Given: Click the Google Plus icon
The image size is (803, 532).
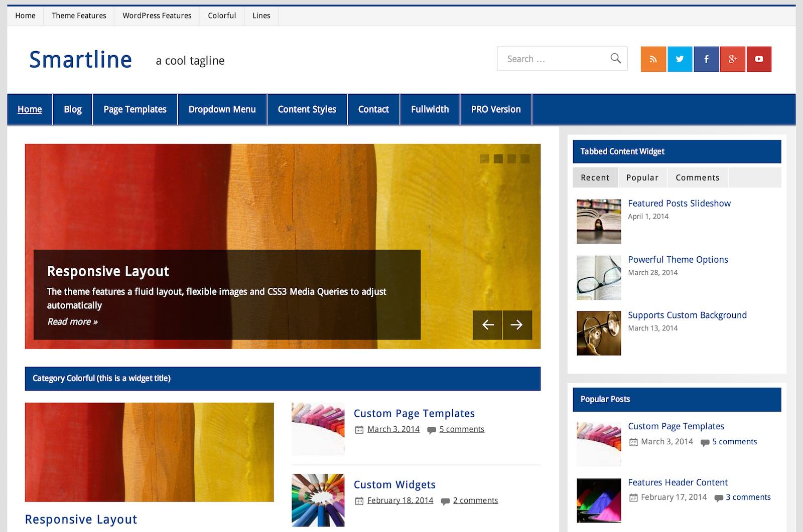Looking at the screenshot, I should tap(733, 59).
